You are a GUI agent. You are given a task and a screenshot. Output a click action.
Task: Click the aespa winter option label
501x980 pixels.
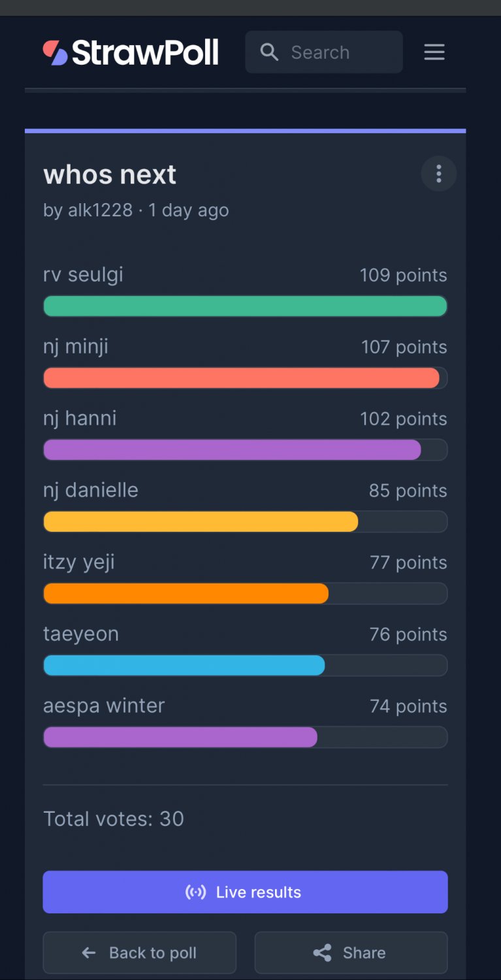point(104,706)
